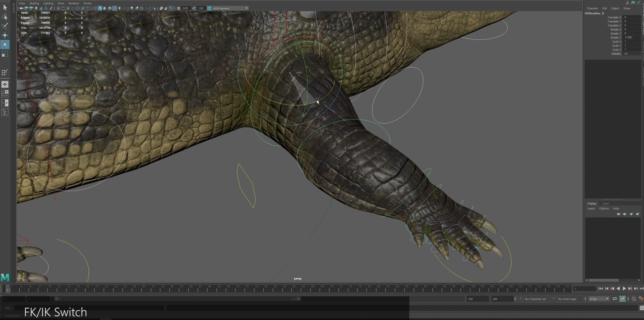This screenshot has width=644, height=320.
Task: Open the 24 fps frame rate dropdown
Action: (599, 299)
